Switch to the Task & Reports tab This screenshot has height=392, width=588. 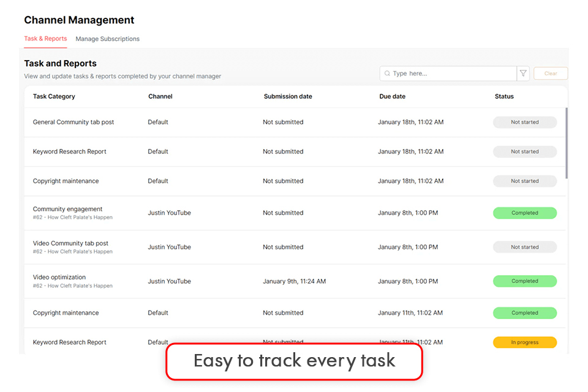[45, 39]
